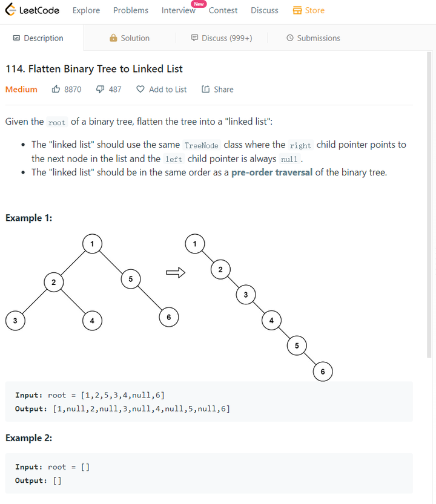436x504 pixels.
Task: Click the description panel vertical scrollbar
Action: (x=429, y=205)
